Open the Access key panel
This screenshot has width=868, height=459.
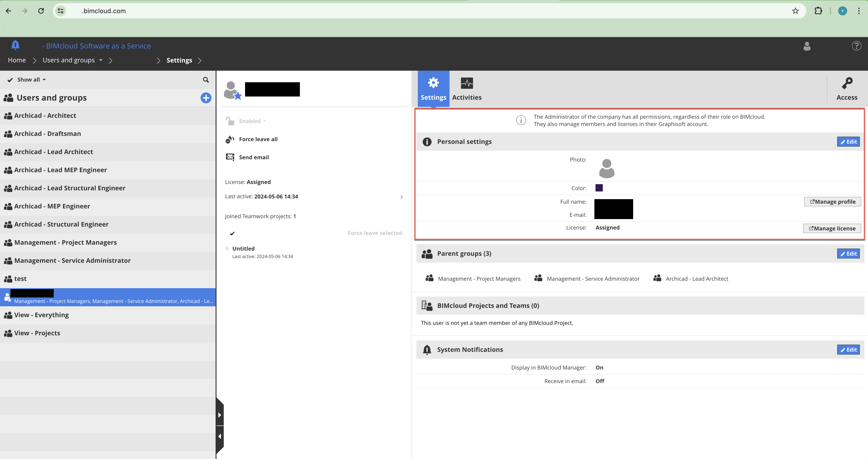847,89
